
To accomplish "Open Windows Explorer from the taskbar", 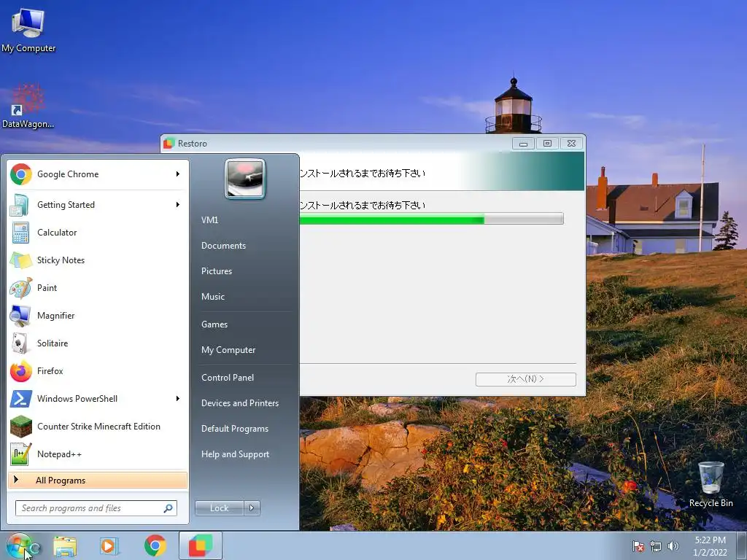I will pos(65,545).
